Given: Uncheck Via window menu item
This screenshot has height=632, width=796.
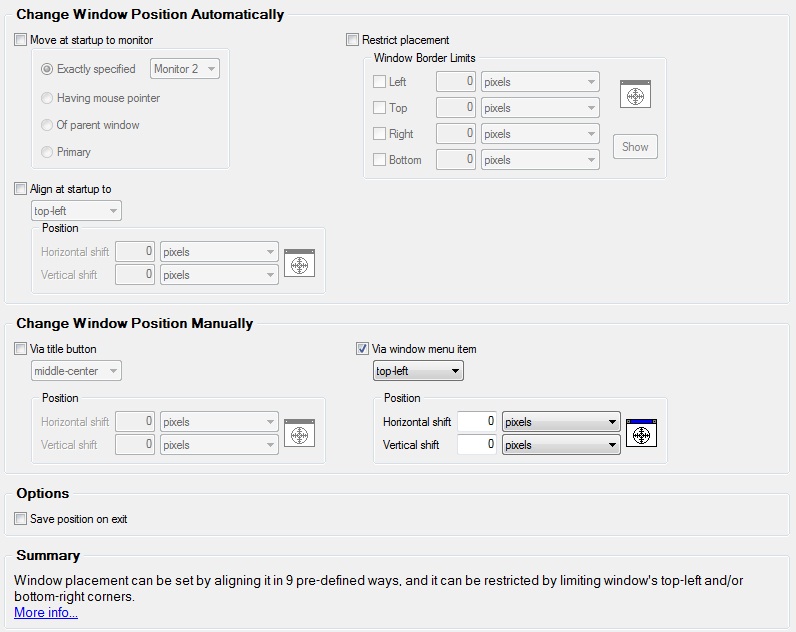Looking at the screenshot, I should [x=362, y=349].
